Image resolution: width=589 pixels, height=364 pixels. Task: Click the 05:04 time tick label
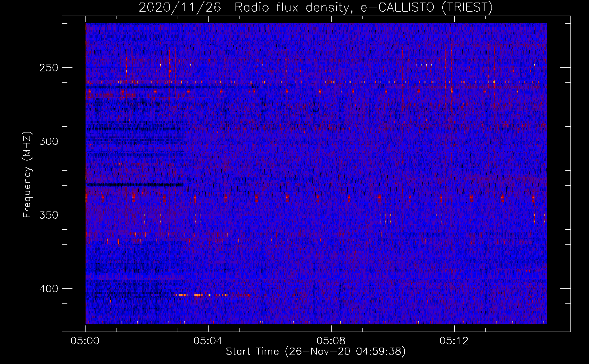tap(208, 341)
